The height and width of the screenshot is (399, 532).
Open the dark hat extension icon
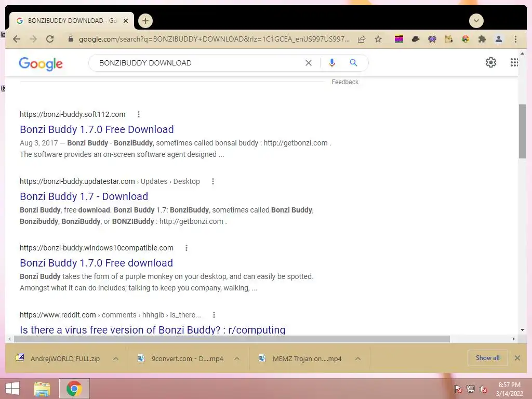[x=416, y=39]
